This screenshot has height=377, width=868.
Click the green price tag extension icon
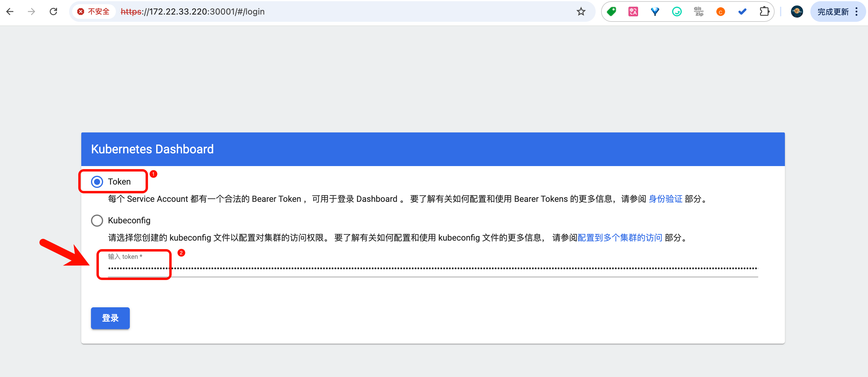[x=611, y=12]
